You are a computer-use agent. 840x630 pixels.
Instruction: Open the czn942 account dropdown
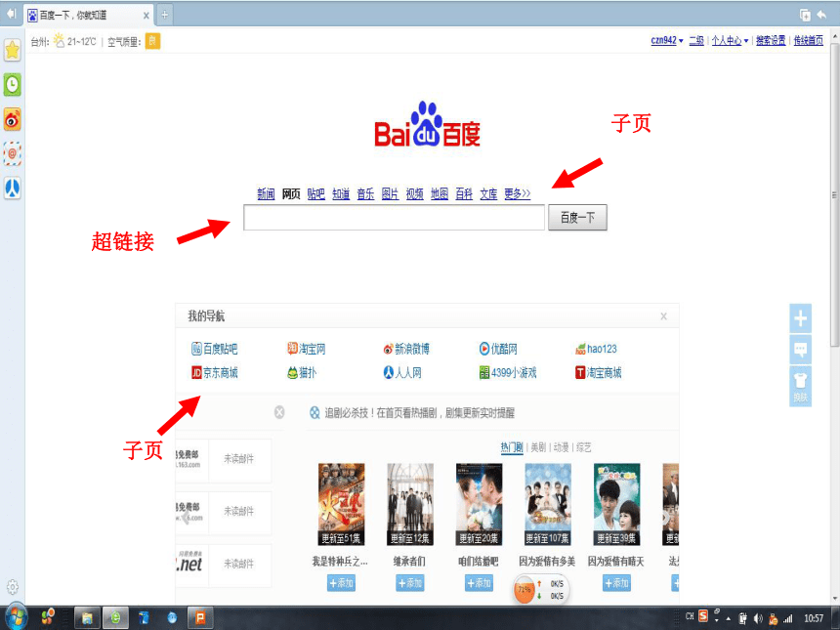[x=667, y=40]
